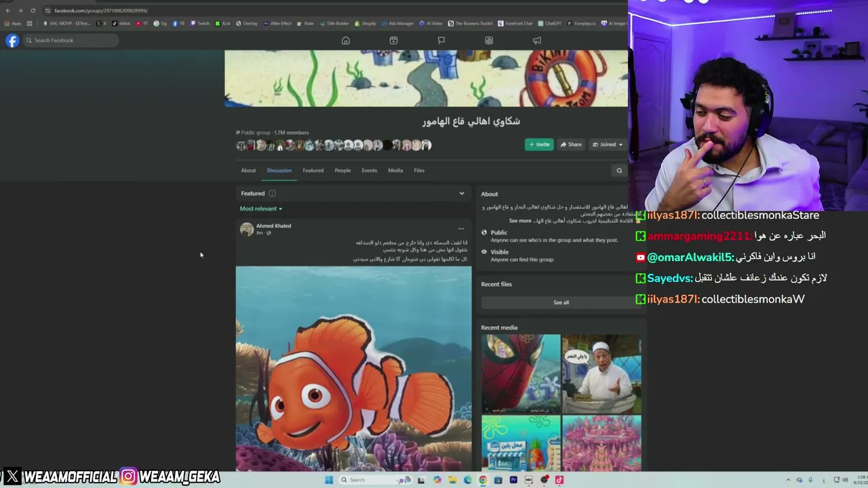The image size is (868, 488).
Task: Open the Marketplace icon in Facebook's top bar
Action: point(489,41)
